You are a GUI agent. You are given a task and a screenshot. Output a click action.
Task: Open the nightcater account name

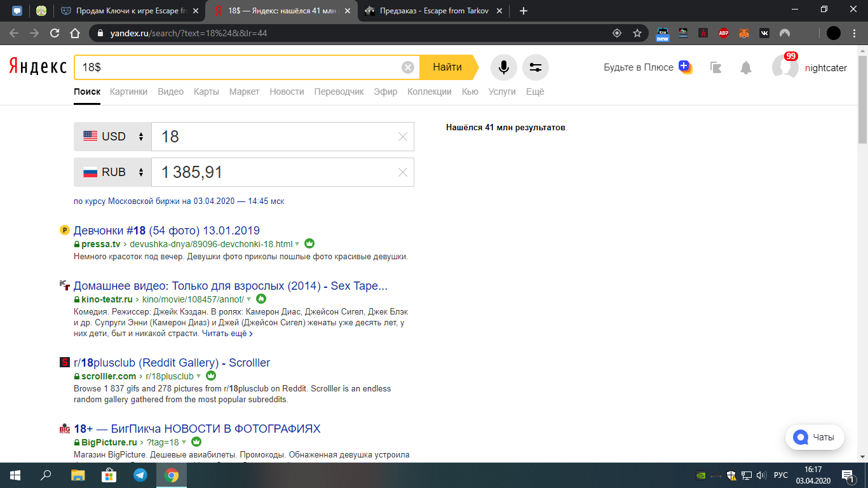(x=826, y=68)
